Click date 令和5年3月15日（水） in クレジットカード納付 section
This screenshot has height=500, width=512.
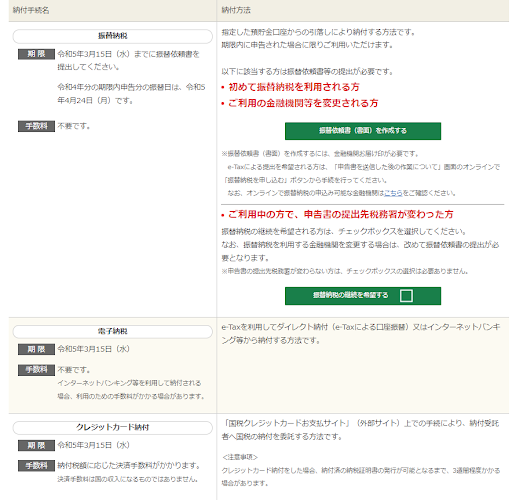coord(94,445)
